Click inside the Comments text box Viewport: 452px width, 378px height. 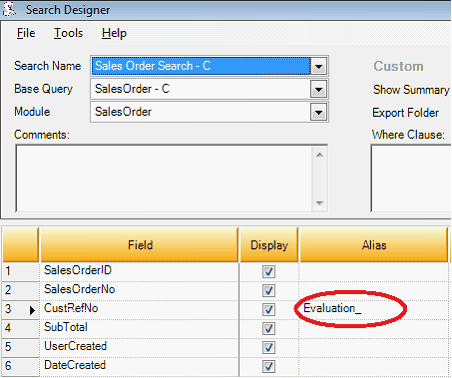(x=164, y=178)
